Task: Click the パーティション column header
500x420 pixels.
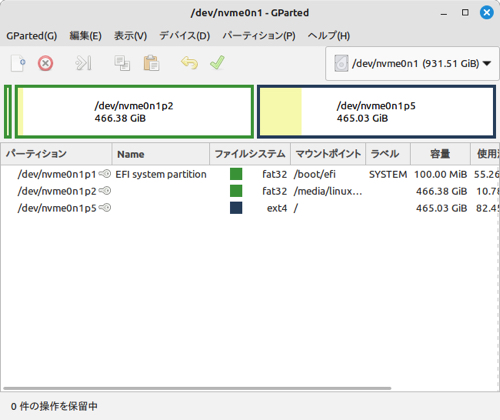Action: pos(56,154)
